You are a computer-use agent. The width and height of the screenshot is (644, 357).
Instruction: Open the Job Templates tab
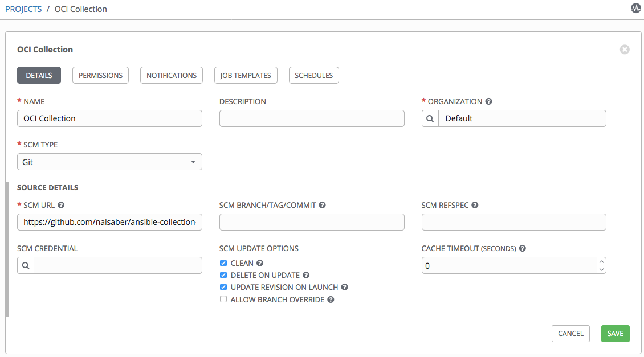click(x=246, y=75)
